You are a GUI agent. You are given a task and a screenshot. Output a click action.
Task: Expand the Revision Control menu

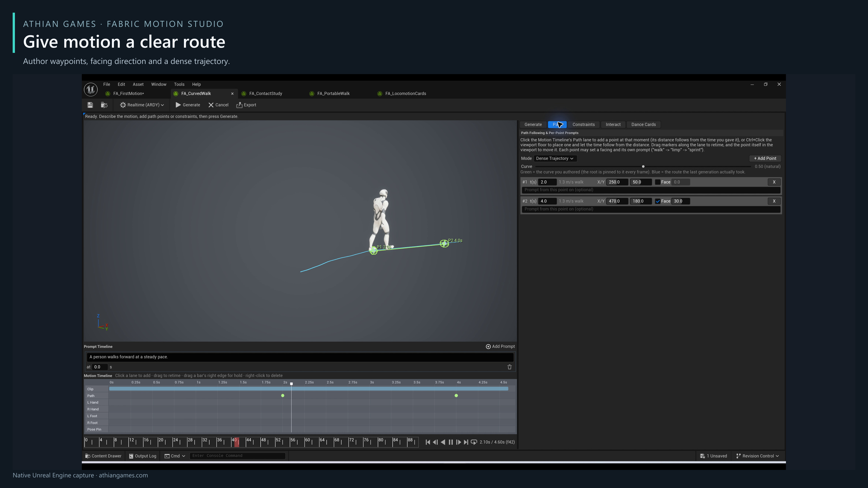click(x=757, y=456)
